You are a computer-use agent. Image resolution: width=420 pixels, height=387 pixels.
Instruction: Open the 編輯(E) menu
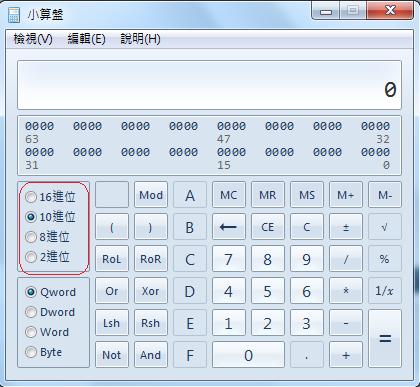(x=87, y=39)
